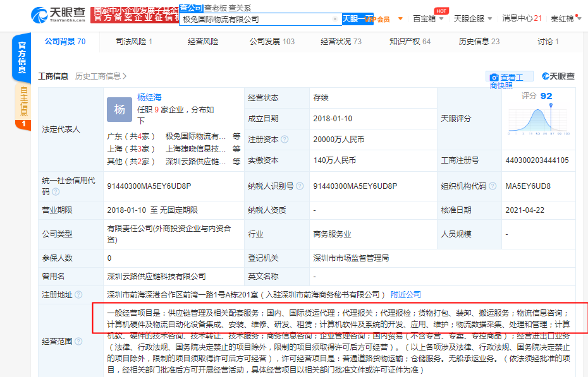Viewport: 588px width, 377px height.
Task: Switch to the 司法风险 tab
Action: click(134, 42)
